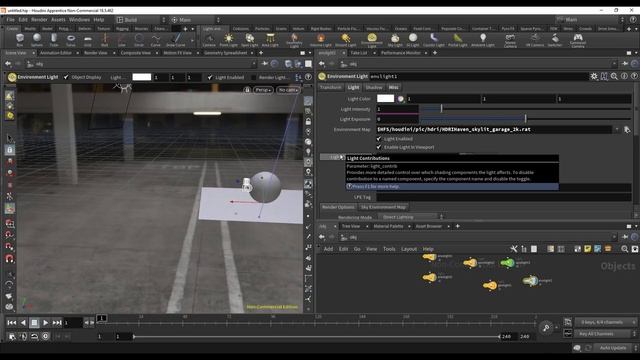Open the Render menu
The image size is (640, 360).
[x=39, y=20]
